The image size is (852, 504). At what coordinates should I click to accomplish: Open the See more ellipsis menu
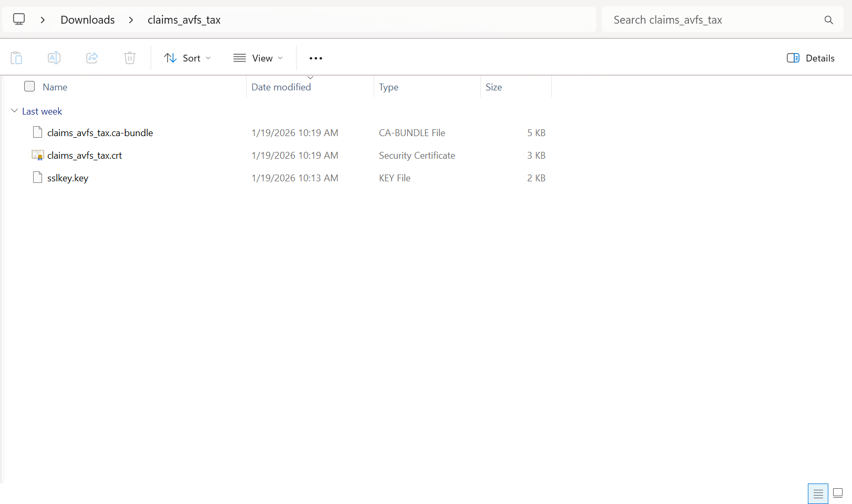315,58
